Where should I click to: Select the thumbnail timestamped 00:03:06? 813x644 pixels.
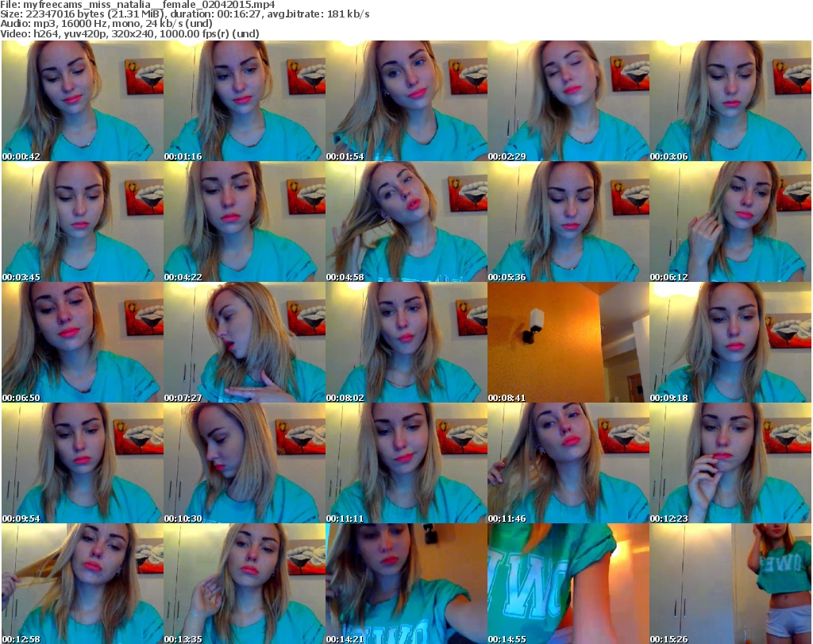(x=730, y=101)
